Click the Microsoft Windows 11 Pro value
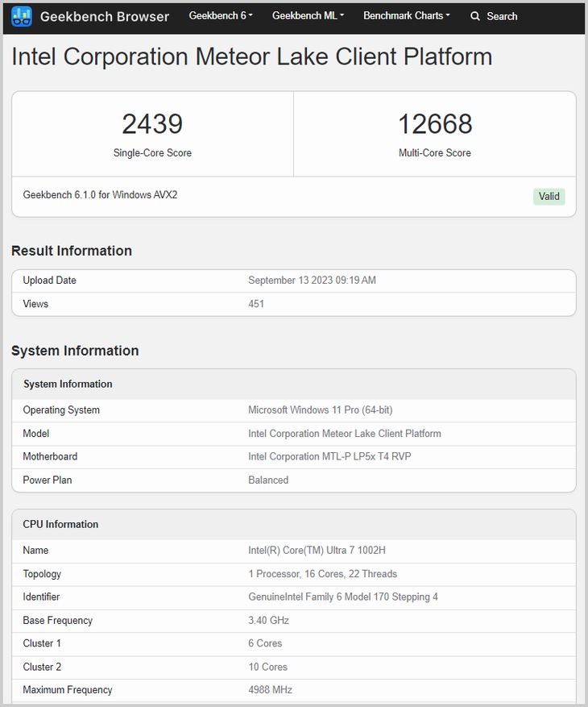 coord(320,410)
